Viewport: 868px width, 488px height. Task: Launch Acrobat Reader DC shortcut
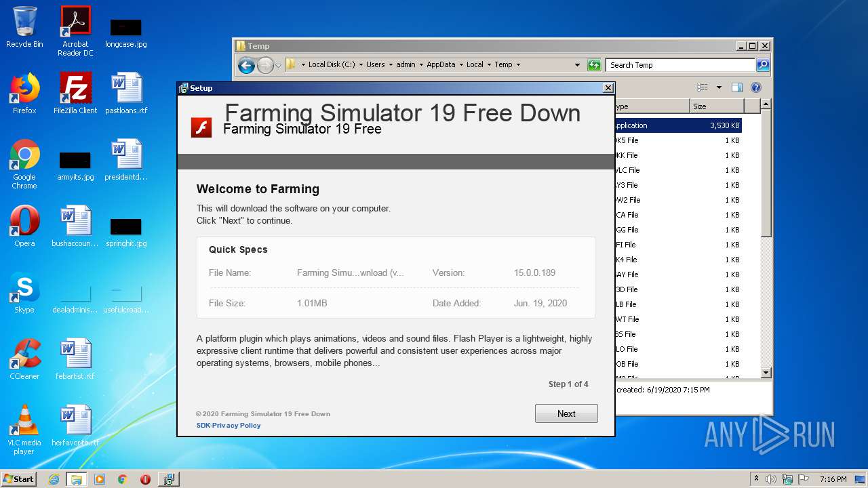[75, 31]
